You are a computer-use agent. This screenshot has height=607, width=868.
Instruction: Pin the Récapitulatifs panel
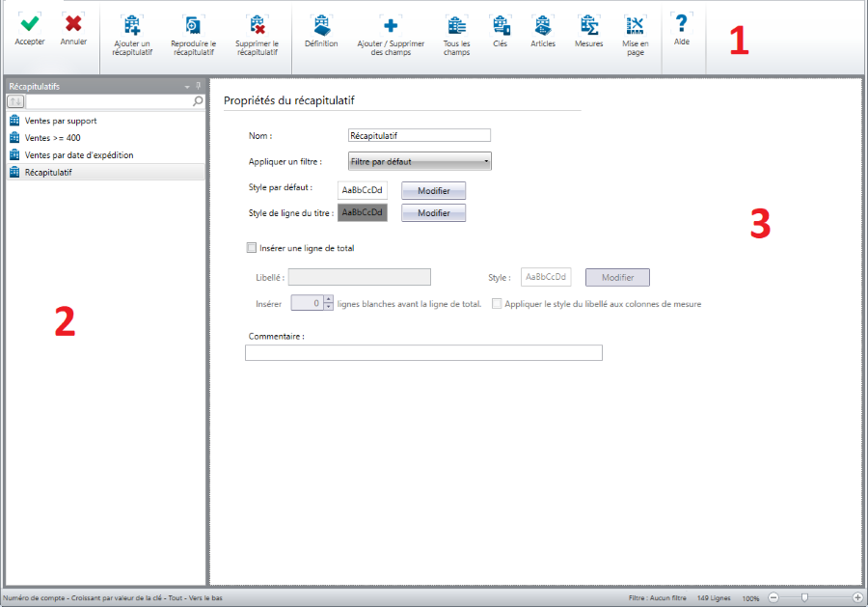point(199,86)
